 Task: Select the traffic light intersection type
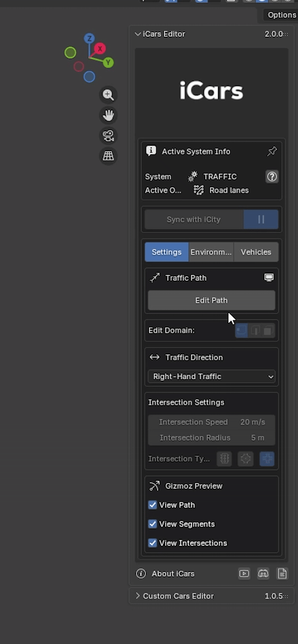(x=224, y=459)
